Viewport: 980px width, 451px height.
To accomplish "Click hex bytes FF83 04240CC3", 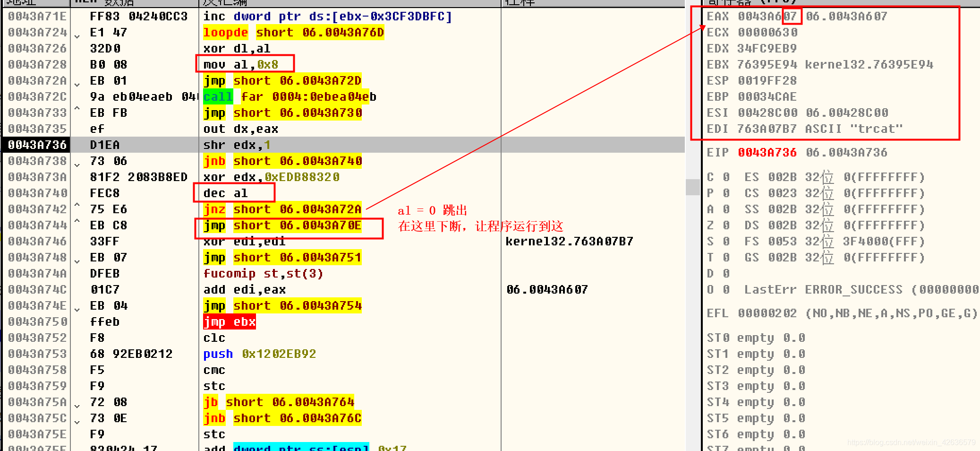I will pyautogui.click(x=138, y=17).
